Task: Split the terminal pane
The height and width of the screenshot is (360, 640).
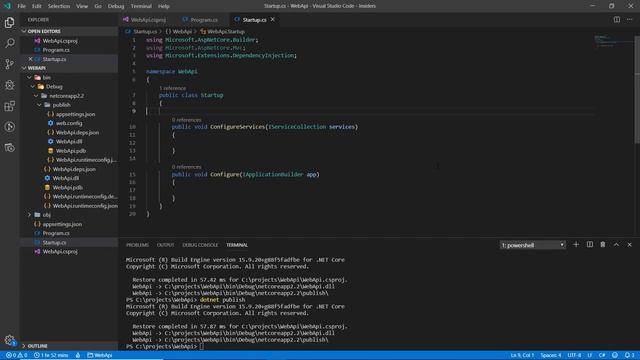Action: pyautogui.click(x=590, y=244)
